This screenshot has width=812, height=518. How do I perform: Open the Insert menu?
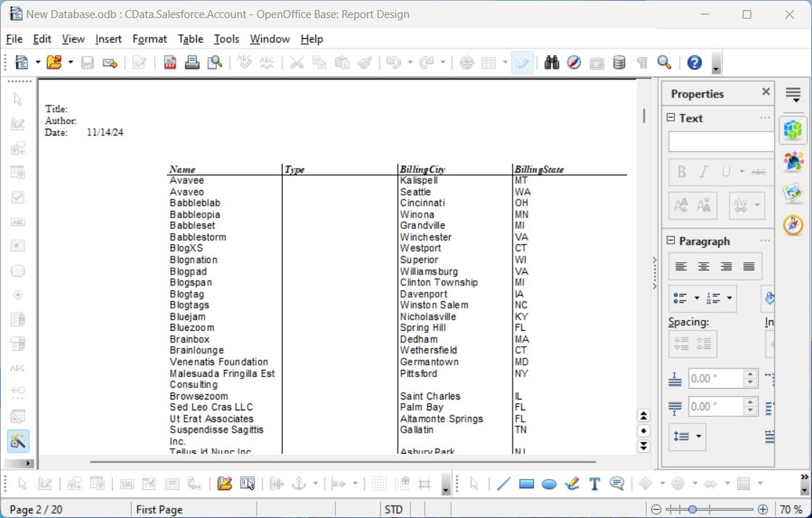click(108, 39)
